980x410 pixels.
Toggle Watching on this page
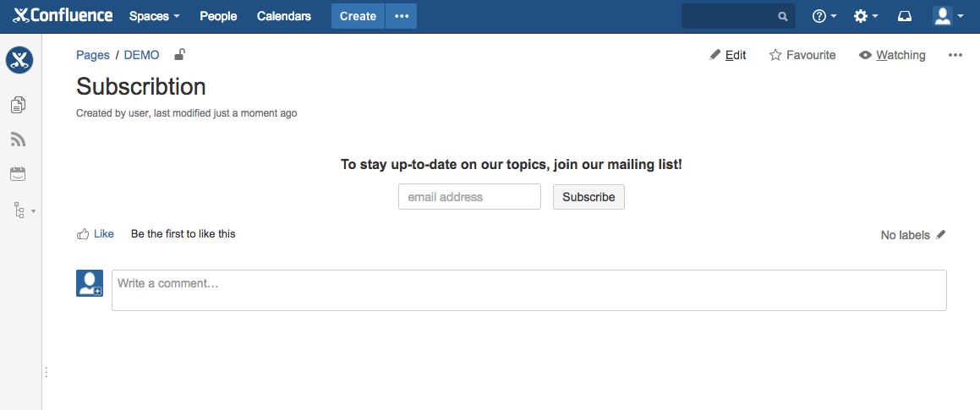(892, 55)
